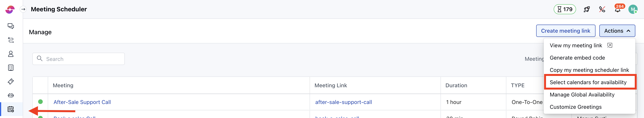Click the 179 trial days counter pill
This screenshot has width=644, height=118.
coord(564,9)
